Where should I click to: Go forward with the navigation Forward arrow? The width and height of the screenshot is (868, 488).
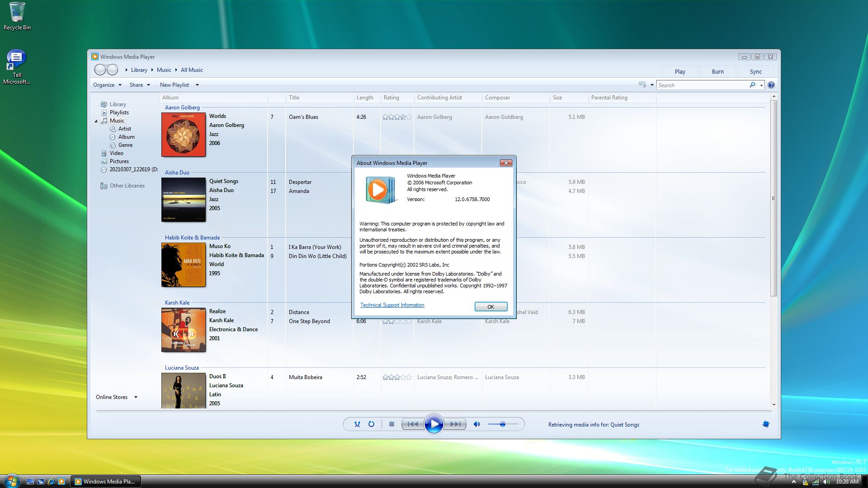click(113, 70)
